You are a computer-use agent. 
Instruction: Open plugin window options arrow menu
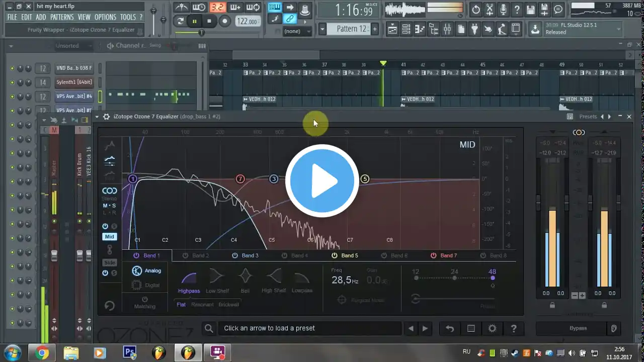click(97, 117)
